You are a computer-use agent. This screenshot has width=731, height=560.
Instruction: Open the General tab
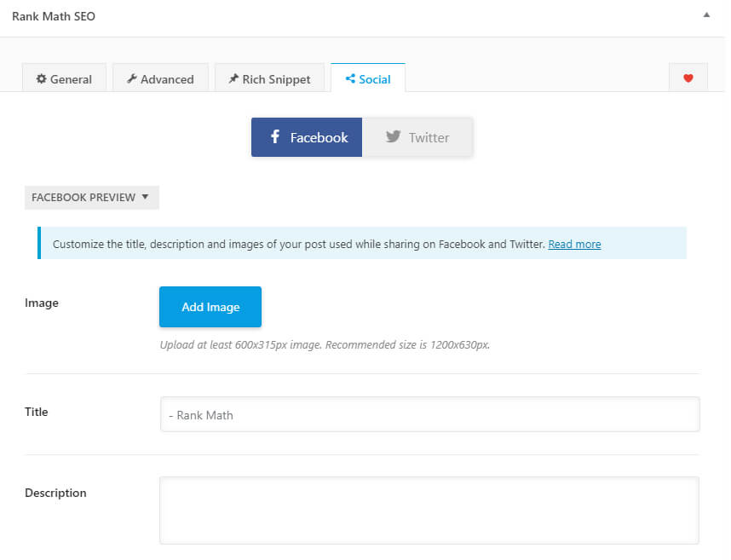[65, 78]
